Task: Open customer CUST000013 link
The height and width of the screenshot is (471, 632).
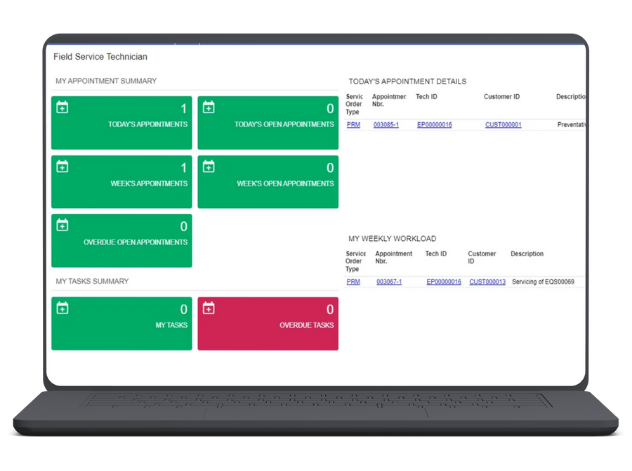Action: (x=487, y=282)
